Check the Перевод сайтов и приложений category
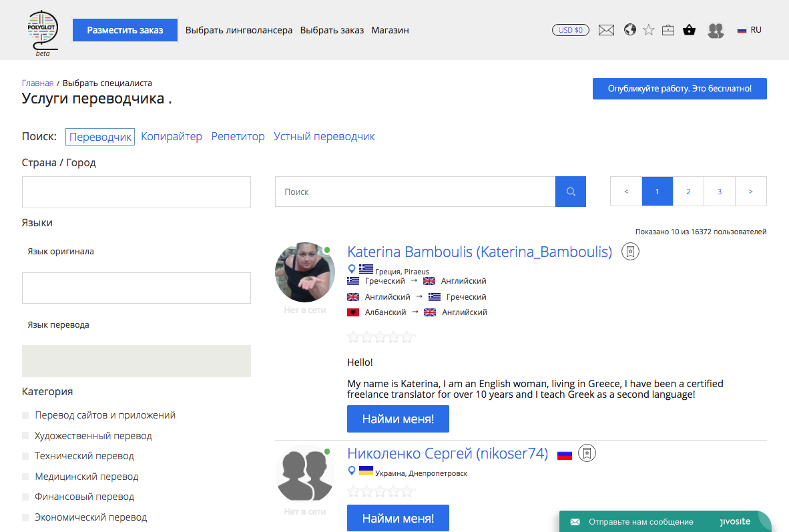The width and height of the screenshot is (789, 532). point(26,415)
